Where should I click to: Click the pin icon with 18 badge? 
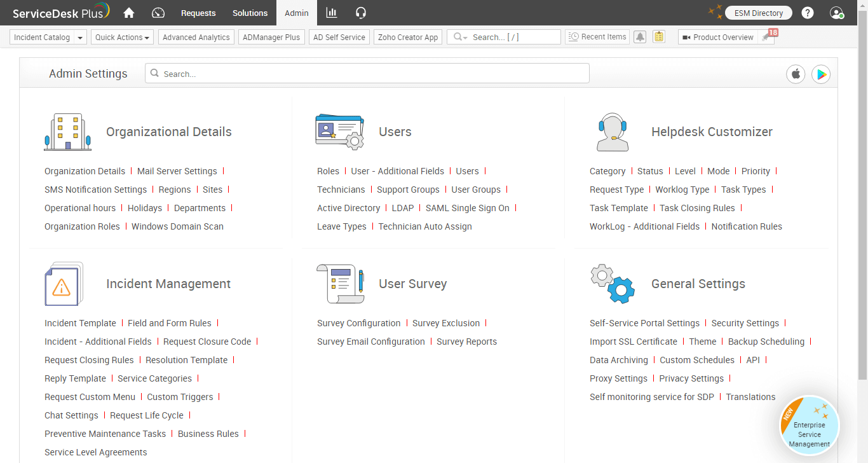(768, 36)
